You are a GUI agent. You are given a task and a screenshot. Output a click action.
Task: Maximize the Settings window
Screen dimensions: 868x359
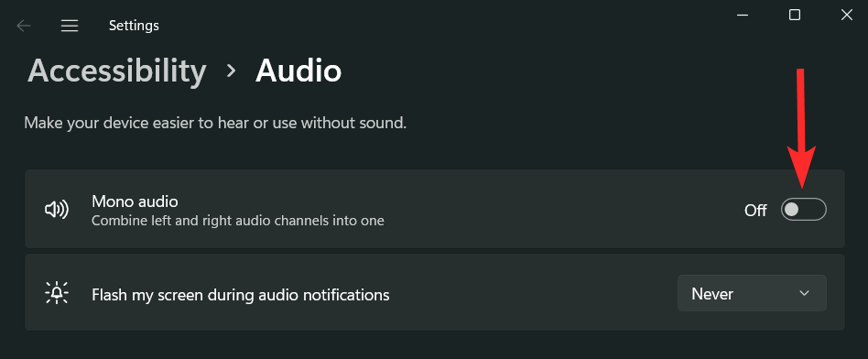[x=795, y=16]
